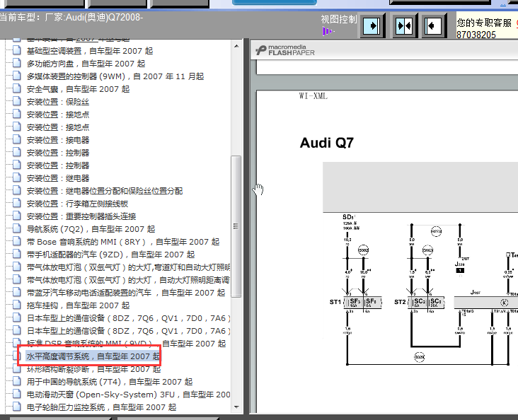
Task: Open 安全气囊，自车型年 2007 起
Action: click(x=78, y=89)
